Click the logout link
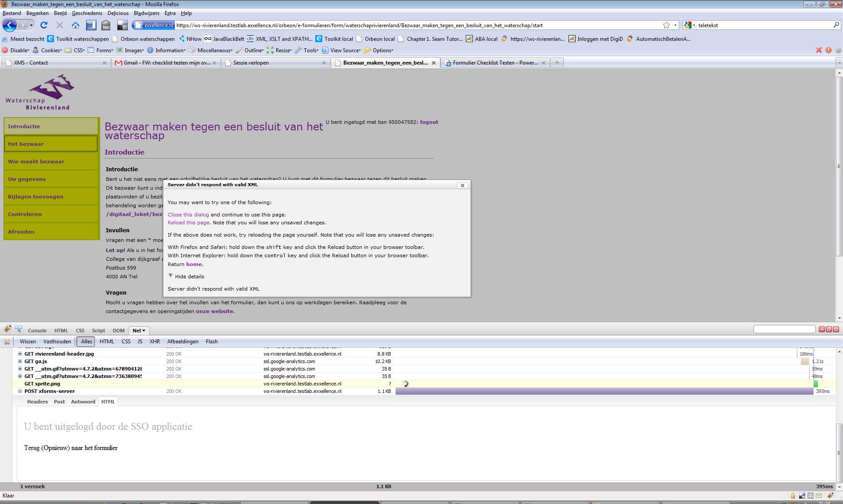The image size is (843, 504). click(x=429, y=122)
